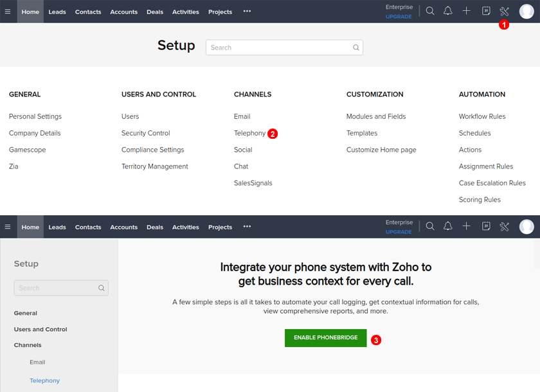Open user profile avatar in lower navbar
Image resolution: width=540 pixels, height=392 pixels.
(526, 226)
